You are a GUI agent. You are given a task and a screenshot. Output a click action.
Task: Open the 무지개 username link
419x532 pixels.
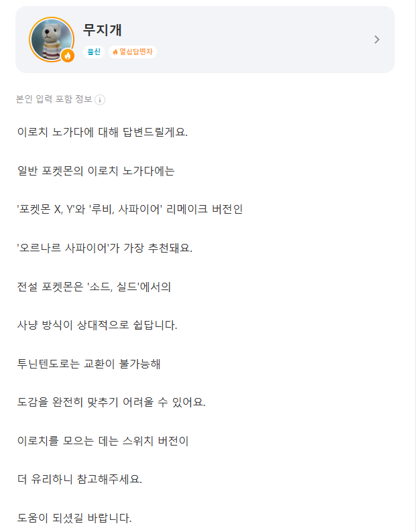click(102, 30)
